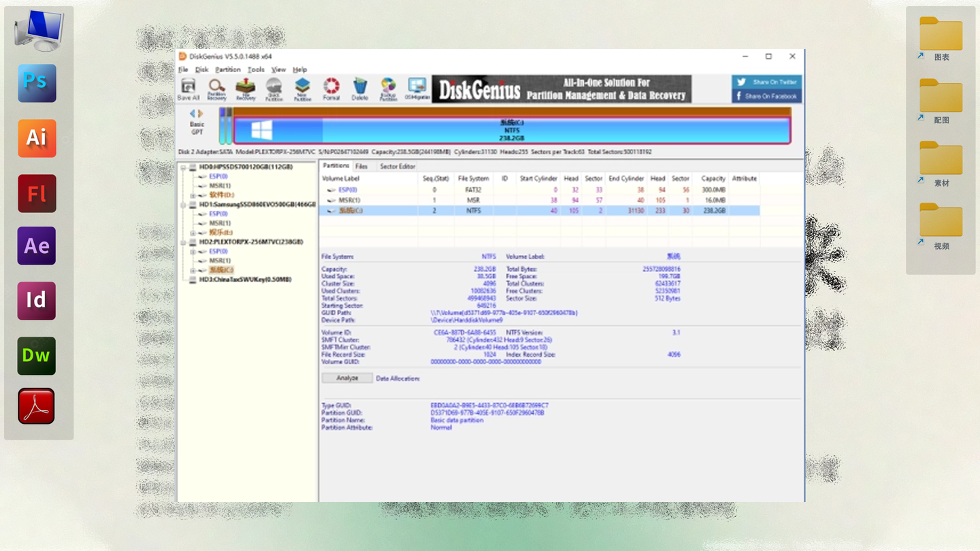Open Photoshop from desktop shortcuts
Viewport: 980px width, 551px height.
tap(37, 83)
